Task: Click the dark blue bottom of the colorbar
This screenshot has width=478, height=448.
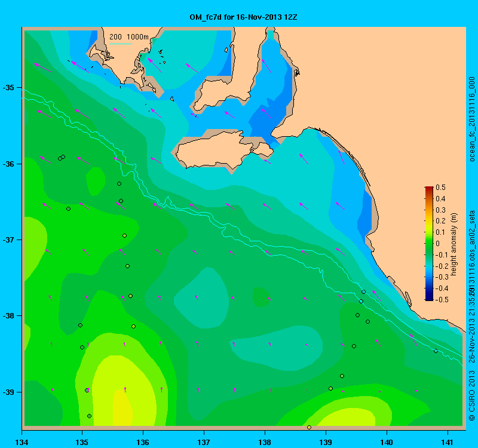Action: pyautogui.click(x=429, y=297)
